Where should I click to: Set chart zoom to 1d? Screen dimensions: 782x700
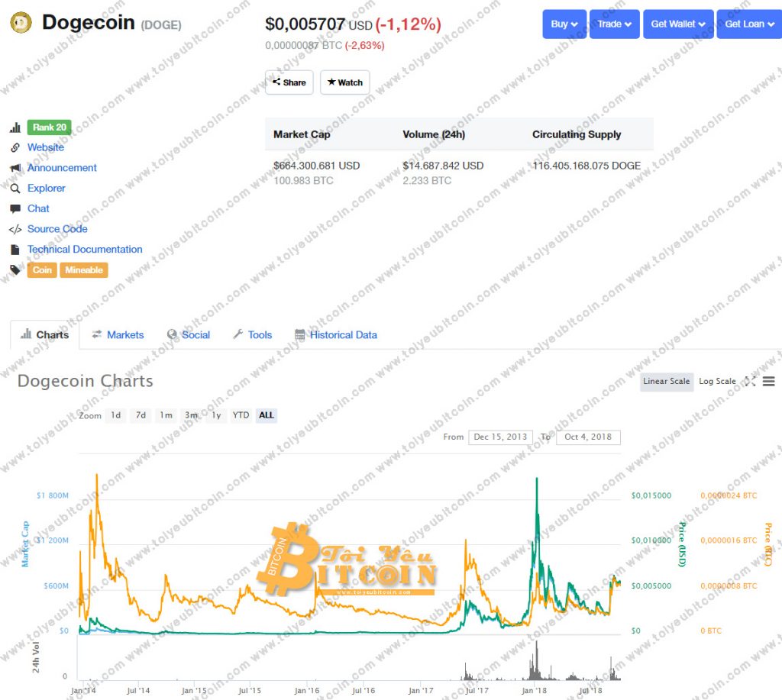pos(116,415)
